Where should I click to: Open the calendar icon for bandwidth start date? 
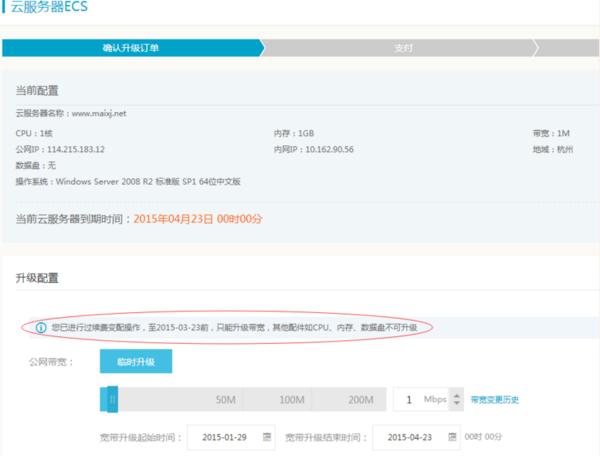coord(267,437)
